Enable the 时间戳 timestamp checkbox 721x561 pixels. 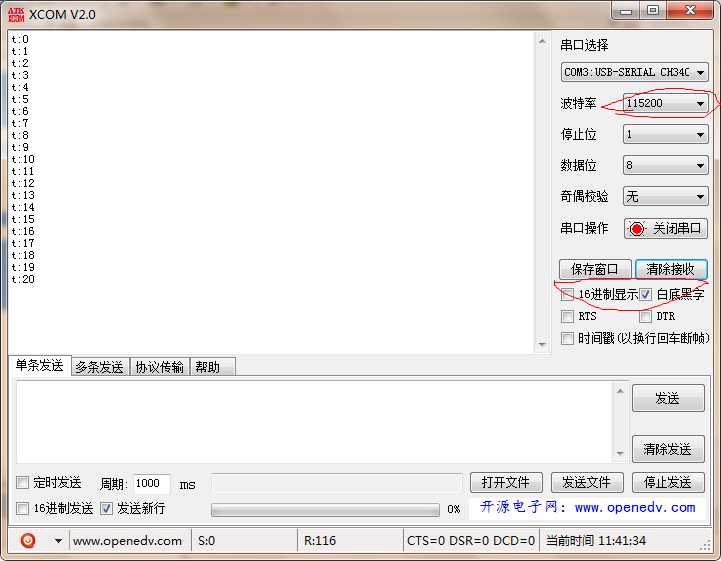pyautogui.click(x=567, y=338)
